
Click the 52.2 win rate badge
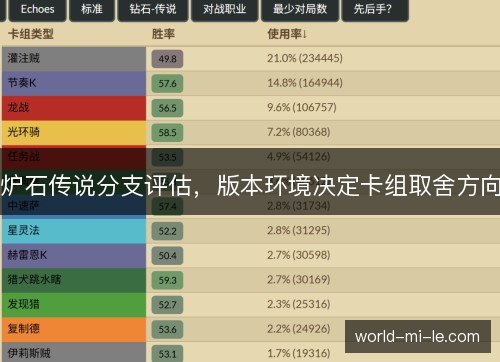coord(167,231)
